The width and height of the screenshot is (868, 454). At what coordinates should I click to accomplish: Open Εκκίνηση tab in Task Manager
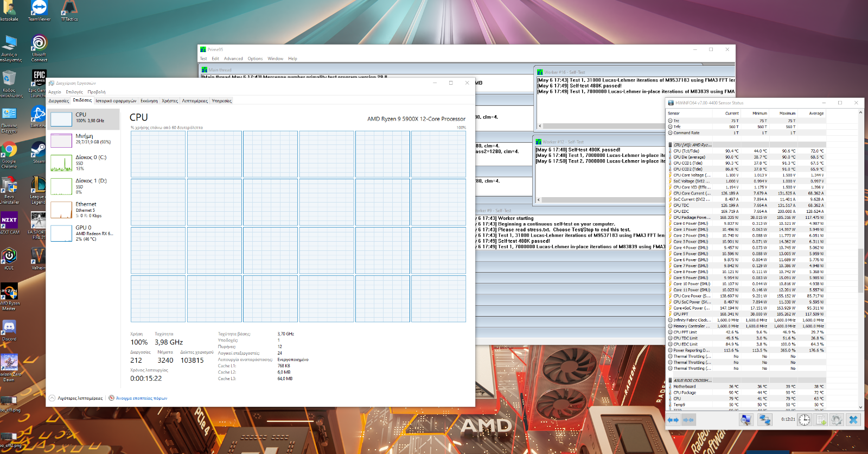pyautogui.click(x=149, y=100)
